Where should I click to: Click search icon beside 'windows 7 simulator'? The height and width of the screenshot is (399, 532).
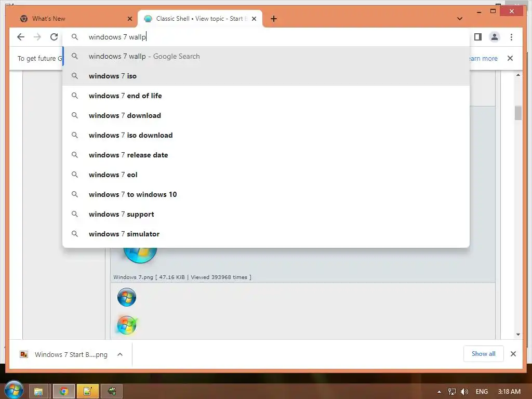pyautogui.click(x=75, y=234)
